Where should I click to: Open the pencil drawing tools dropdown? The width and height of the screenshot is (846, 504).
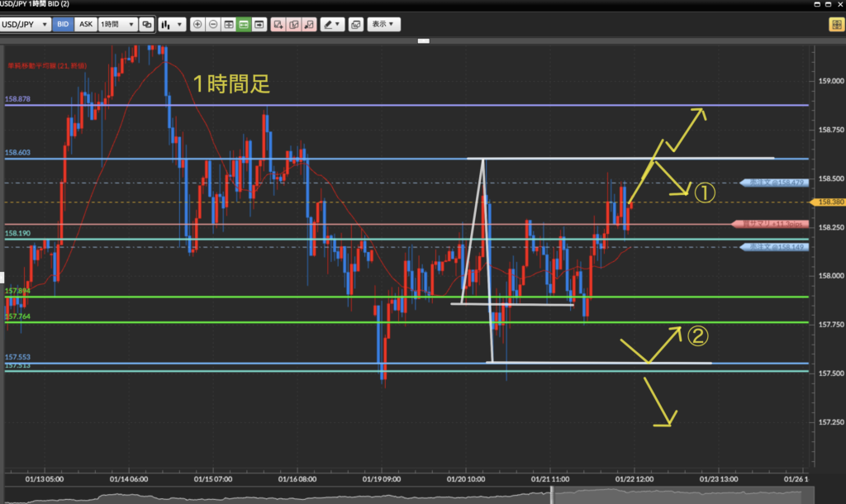click(332, 25)
